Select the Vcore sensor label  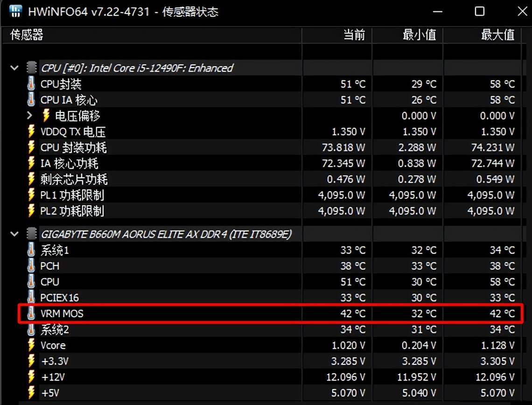[x=53, y=345]
